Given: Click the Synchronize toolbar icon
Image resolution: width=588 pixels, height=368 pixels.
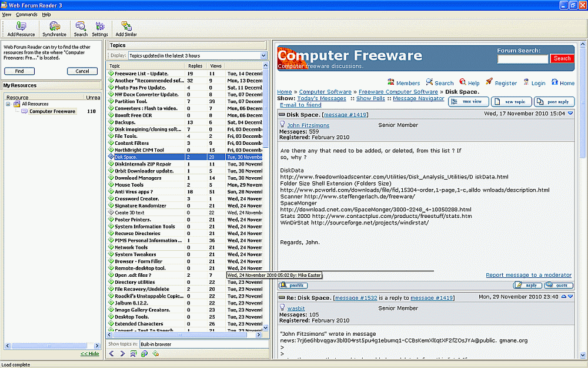Looking at the screenshot, I should click(54, 26).
